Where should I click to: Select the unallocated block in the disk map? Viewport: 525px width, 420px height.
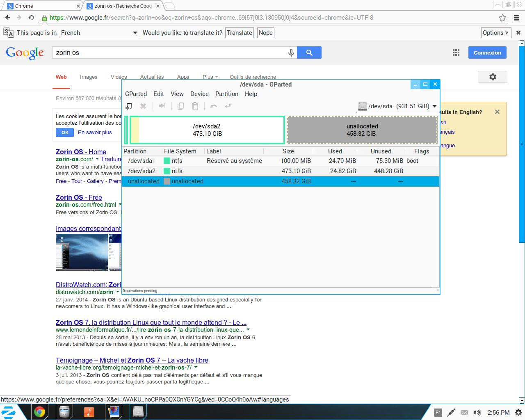(362, 130)
